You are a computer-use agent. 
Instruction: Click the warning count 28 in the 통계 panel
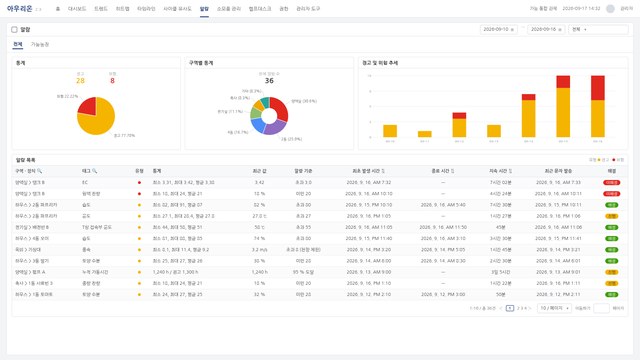80,80
